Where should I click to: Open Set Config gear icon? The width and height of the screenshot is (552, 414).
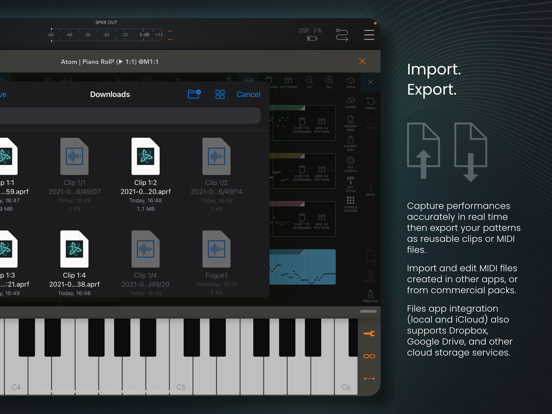[351, 164]
